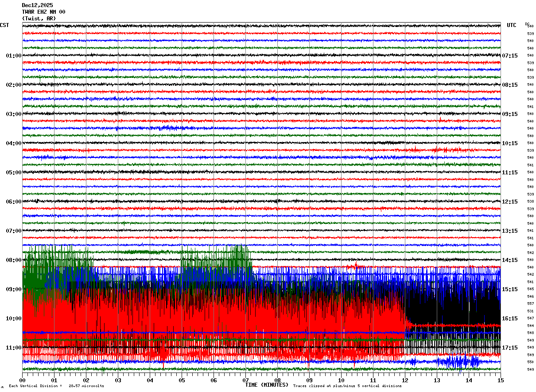This screenshot has height=392, width=536.
Task: Select the 07:00 CST row label
Action: pos(14,231)
